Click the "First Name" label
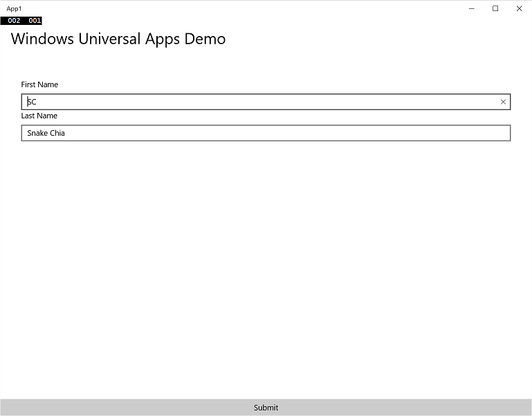This screenshot has width=532, height=416. coord(39,84)
